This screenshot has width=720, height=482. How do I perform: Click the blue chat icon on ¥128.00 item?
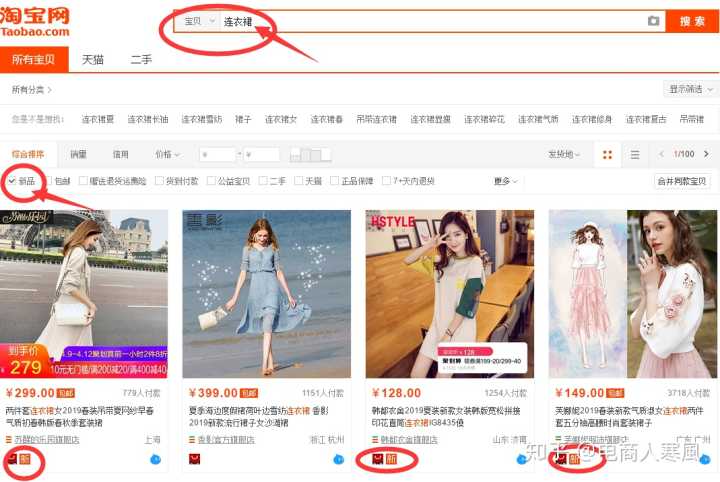[x=522, y=459]
